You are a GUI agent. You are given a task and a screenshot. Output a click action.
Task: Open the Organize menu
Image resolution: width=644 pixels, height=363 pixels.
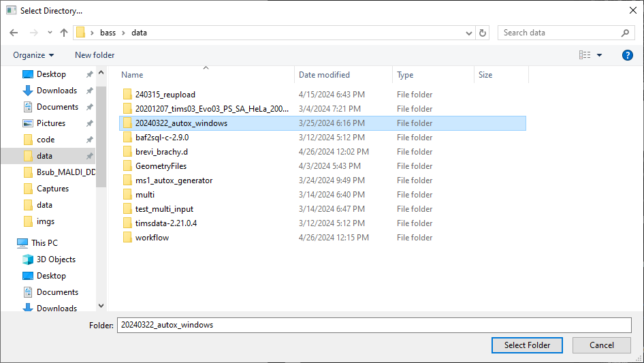33,55
